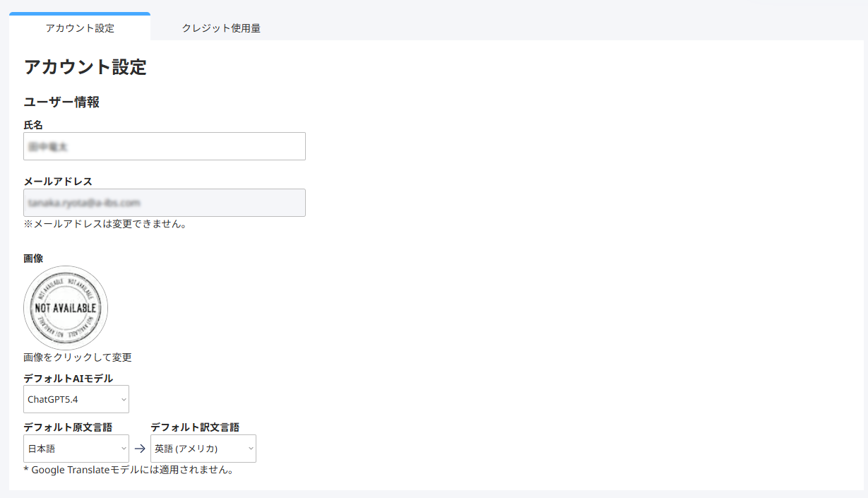Click the デフォルト原文言語 label
Screen dimensions: 868x498
[x=68, y=427]
